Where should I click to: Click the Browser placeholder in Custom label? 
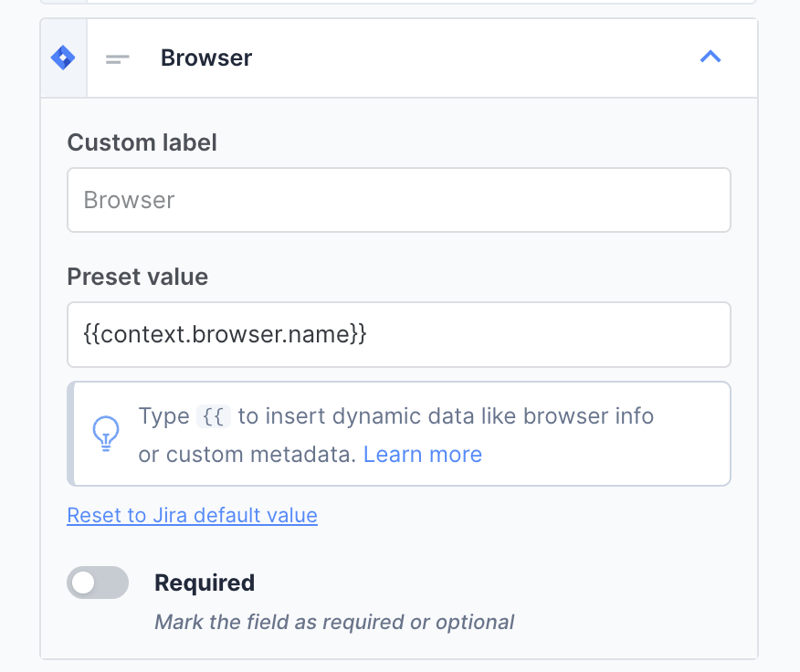coord(130,200)
